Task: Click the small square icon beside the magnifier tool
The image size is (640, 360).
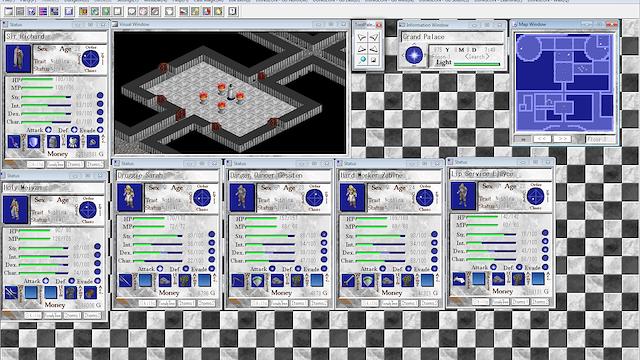Action: pyautogui.click(x=374, y=60)
